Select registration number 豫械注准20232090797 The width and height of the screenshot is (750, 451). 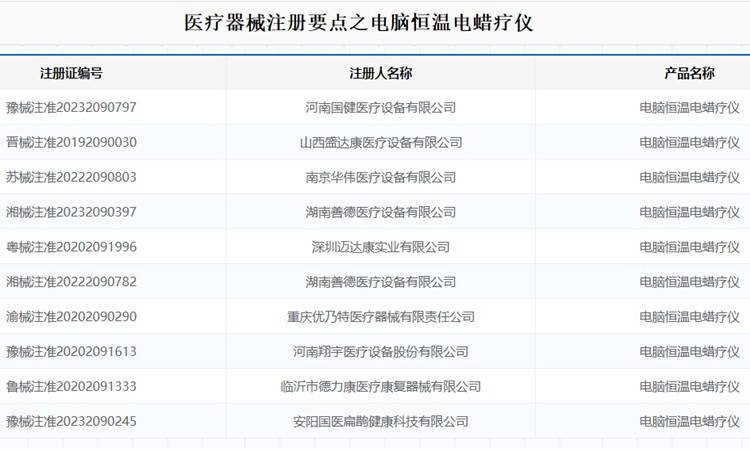tap(71, 107)
